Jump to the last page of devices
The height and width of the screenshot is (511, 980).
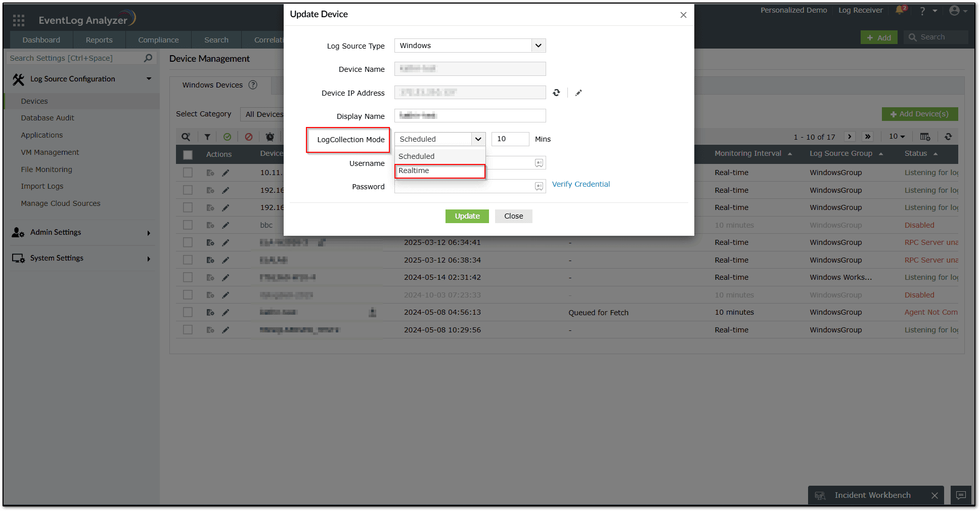click(x=868, y=137)
